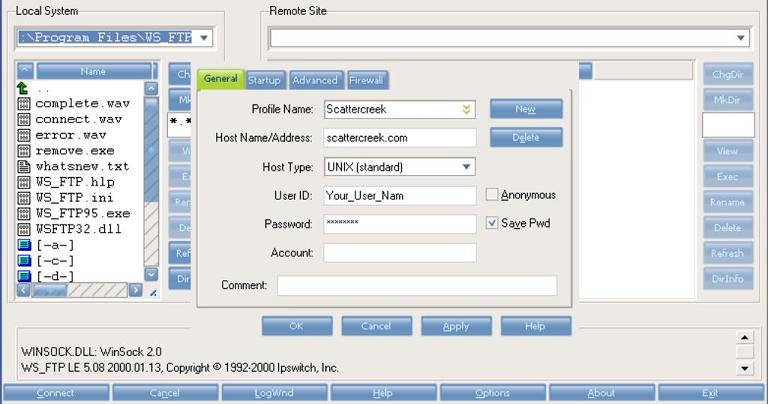The image size is (768, 404).
Task: Click remote Exec button
Action: pyautogui.click(x=728, y=177)
